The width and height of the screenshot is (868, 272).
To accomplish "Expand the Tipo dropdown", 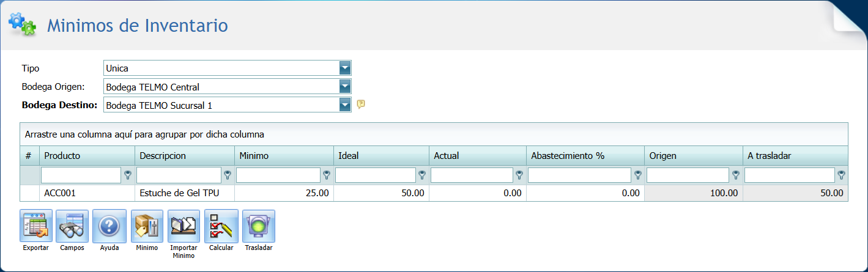I will pyautogui.click(x=345, y=68).
